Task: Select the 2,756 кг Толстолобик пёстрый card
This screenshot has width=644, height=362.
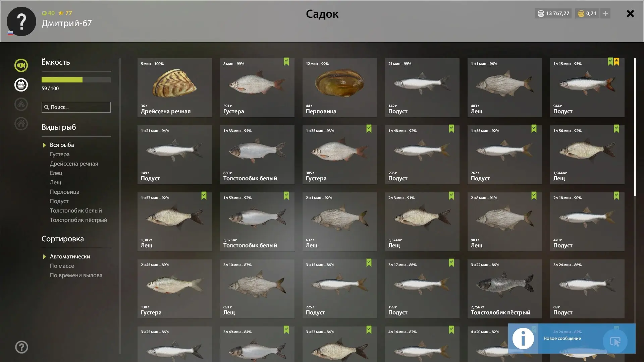Action: [505, 289]
